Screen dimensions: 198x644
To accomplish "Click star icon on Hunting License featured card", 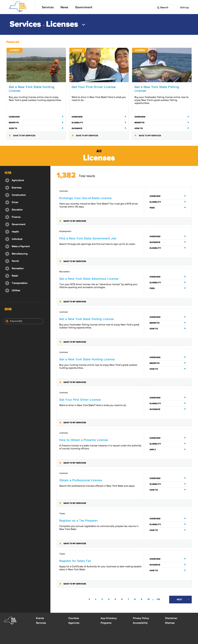I will point(10,135).
